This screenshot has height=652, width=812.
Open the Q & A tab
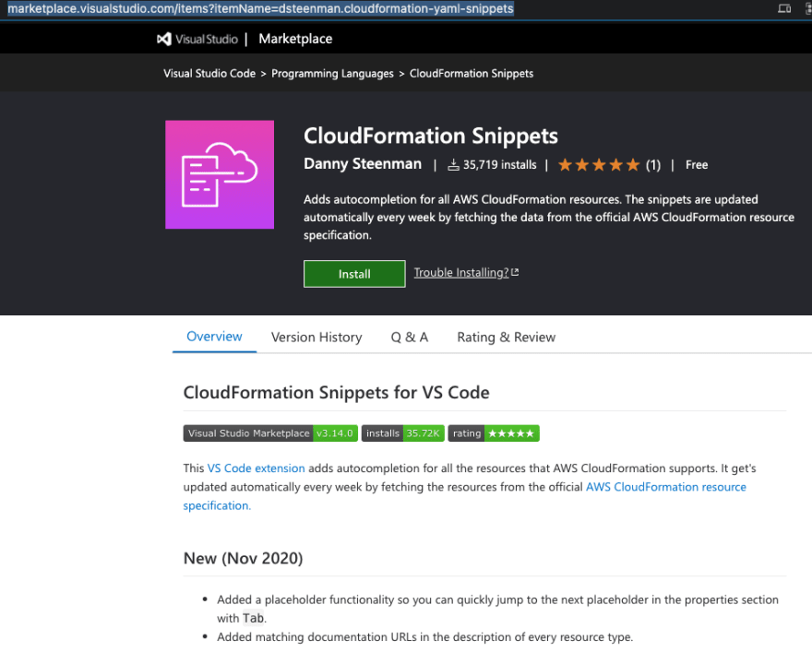tap(409, 338)
